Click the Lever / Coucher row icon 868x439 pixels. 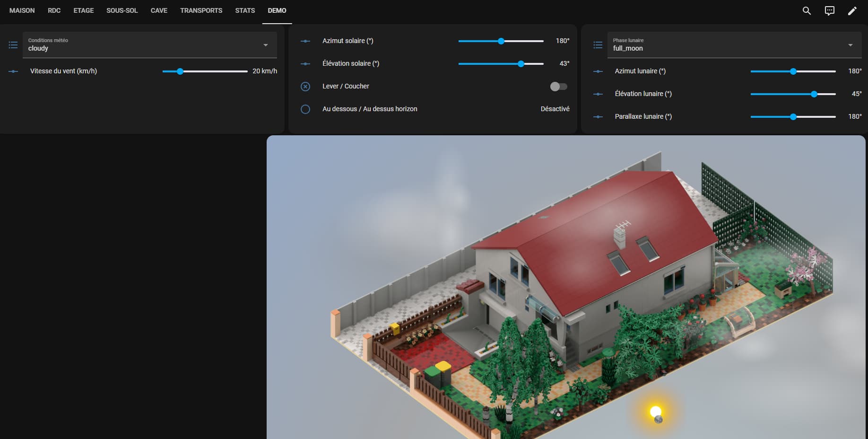305,86
